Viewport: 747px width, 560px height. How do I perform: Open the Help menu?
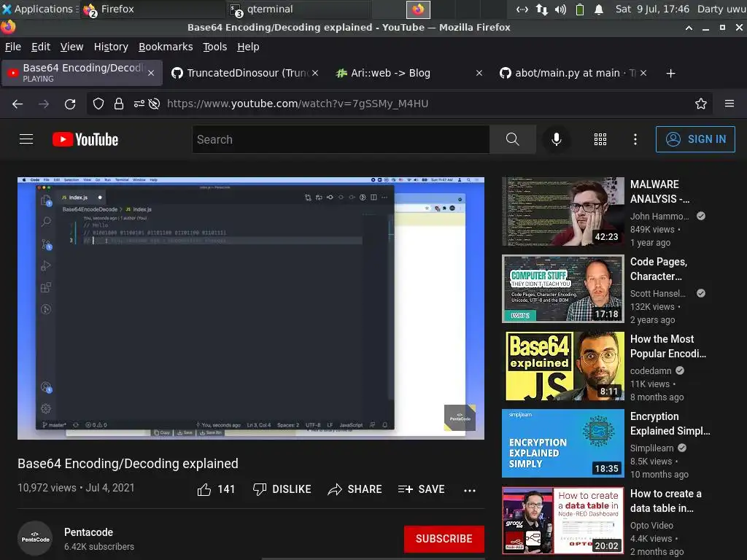248,47
